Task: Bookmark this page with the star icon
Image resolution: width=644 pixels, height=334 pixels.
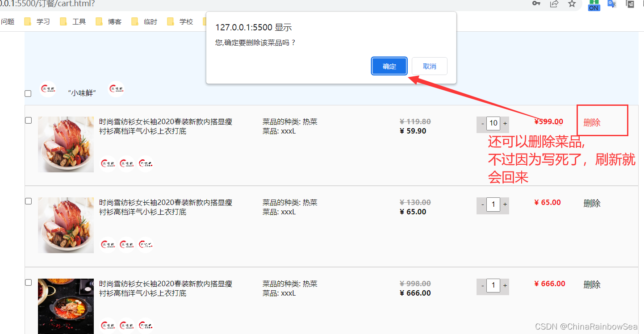Action: tap(572, 4)
